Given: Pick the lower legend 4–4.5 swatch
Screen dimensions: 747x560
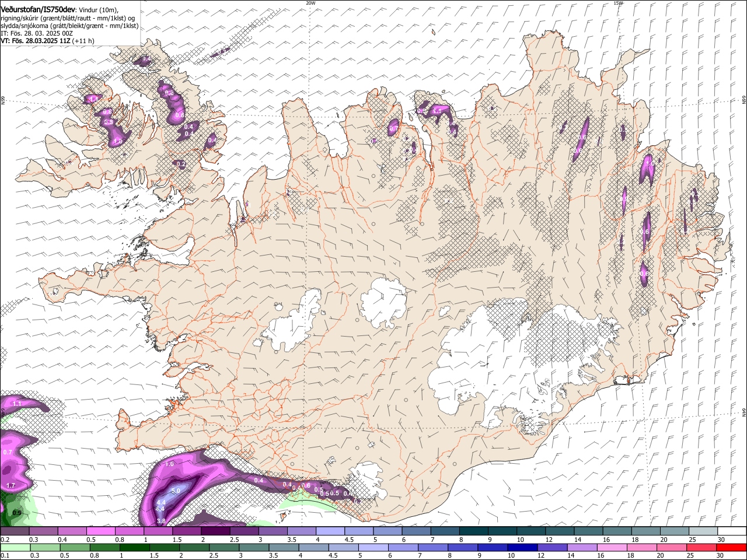Looking at the screenshot, I should pos(314,547).
